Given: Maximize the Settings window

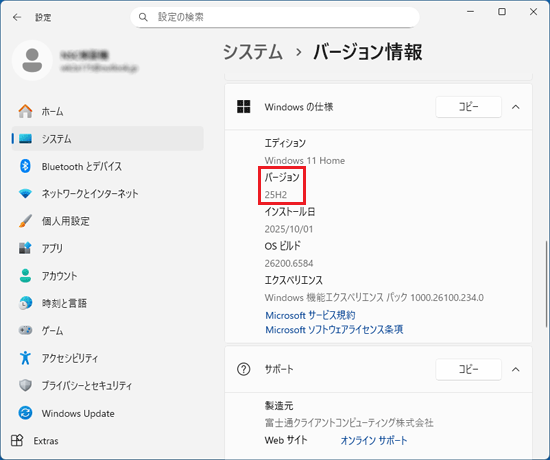Looking at the screenshot, I should coord(502,12).
